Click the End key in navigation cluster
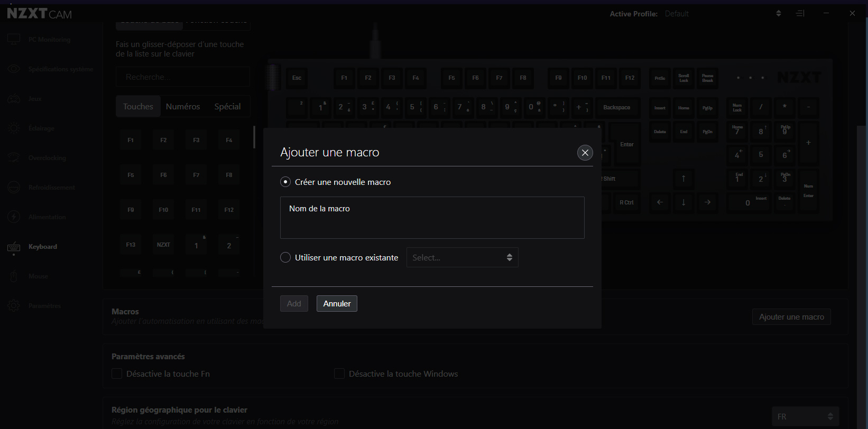 pos(684,132)
